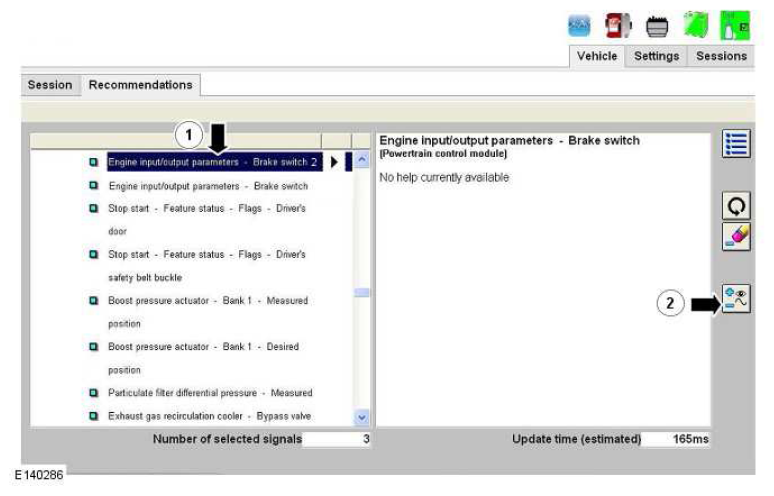Open the live signal viewer eye icon
Screen dimensions: 774x496
point(736,299)
